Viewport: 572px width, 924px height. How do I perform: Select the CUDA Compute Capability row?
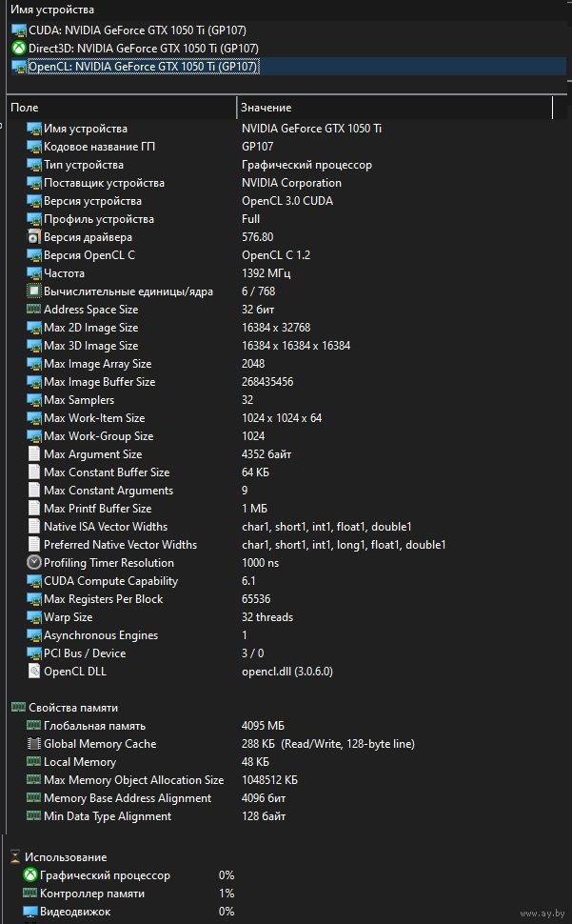point(110,581)
